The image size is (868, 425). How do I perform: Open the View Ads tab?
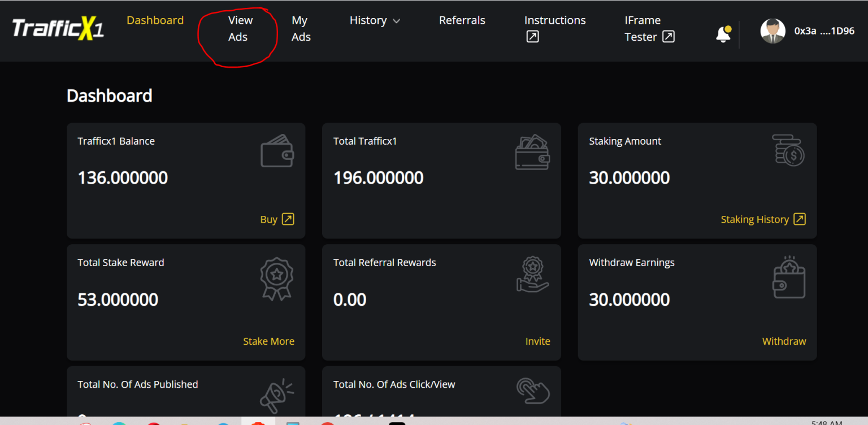239,28
